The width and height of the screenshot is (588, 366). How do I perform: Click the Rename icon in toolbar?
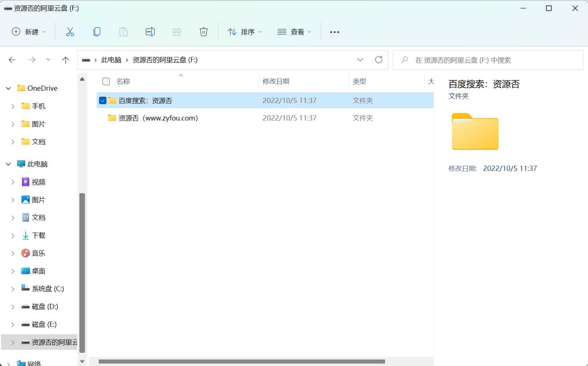coord(150,32)
